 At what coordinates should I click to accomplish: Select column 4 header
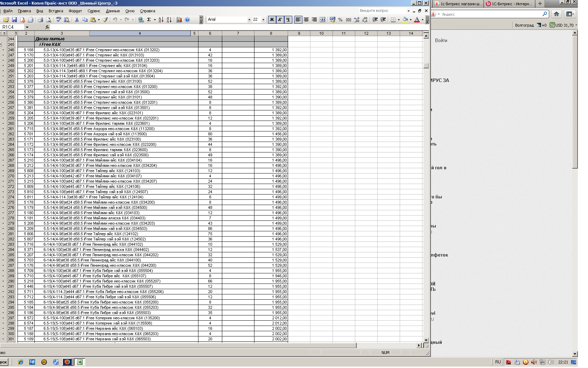[x=140, y=33]
